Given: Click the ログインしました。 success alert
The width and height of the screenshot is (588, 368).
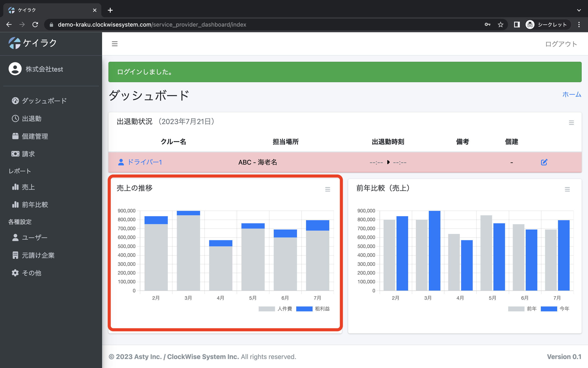Looking at the screenshot, I should 345,72.
